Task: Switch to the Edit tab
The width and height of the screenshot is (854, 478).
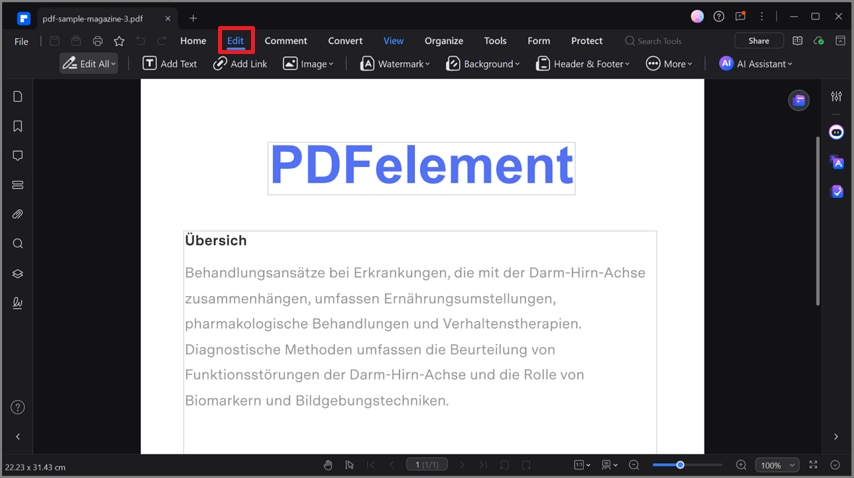Action: (235, 41)
